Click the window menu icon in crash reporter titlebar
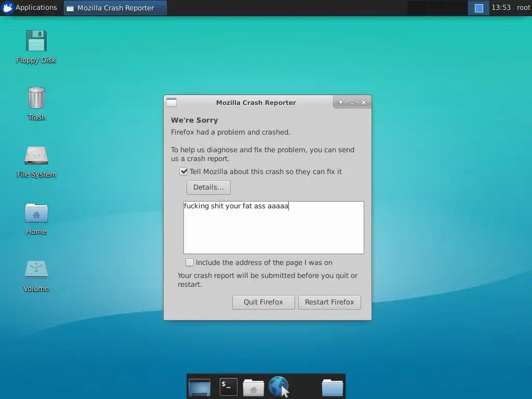The width and height of the screenshot is (532, 399). [171, 102]
